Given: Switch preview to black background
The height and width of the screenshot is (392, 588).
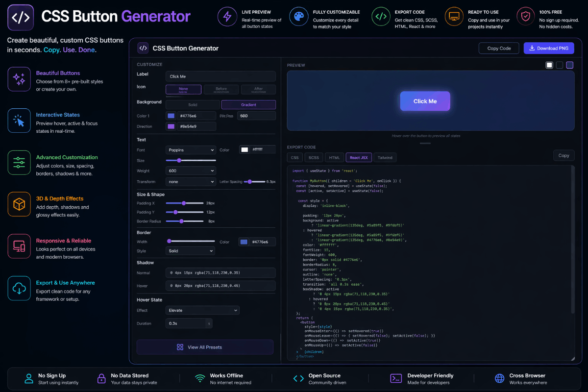Looking at the screenshot, I should 560,65.
